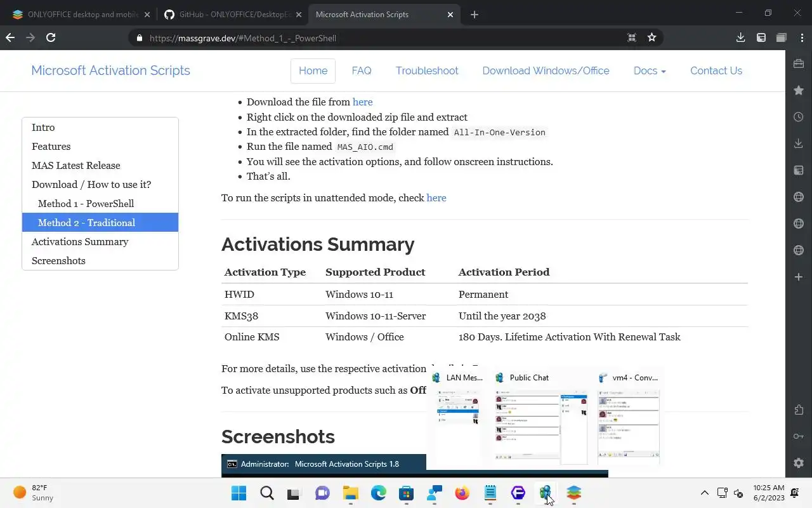The height and width of the screenshot is (508, 812).
Task: Open the downloads icon in browser toolbar
Action: coord(740,37)
